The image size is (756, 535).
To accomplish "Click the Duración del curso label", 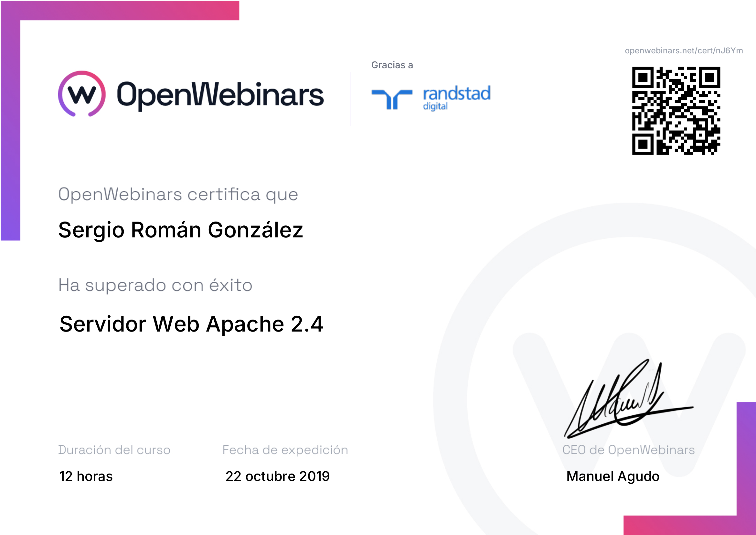I will click(x=114, y=450).
